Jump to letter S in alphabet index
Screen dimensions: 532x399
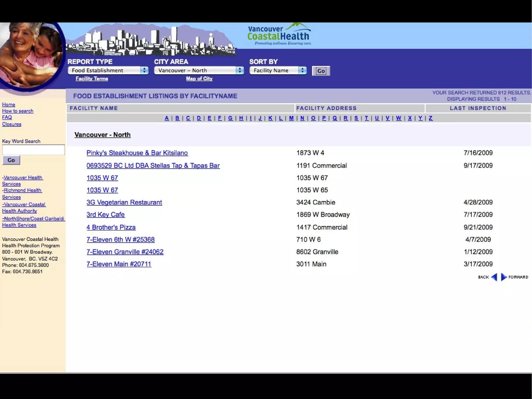pyautogui.click(x=356, y=118)
